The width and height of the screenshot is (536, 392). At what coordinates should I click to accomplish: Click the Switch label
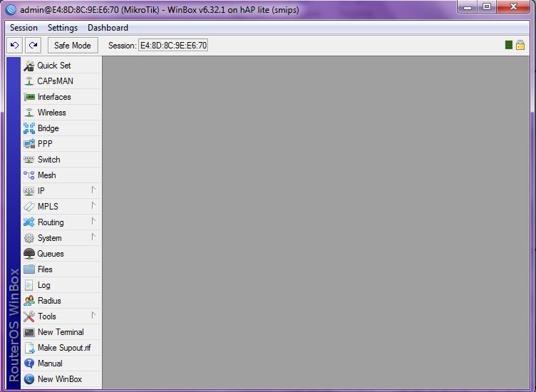[49, 160]
